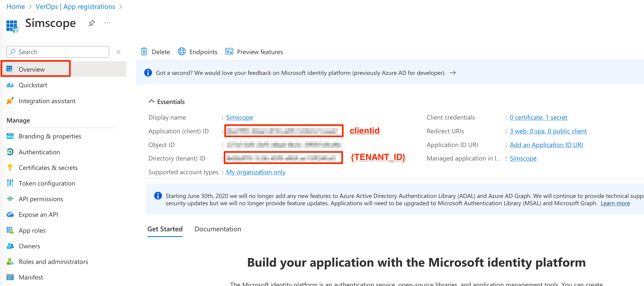Click the Owners people icon
Screen dimensions: 644x286
point(10,246)
